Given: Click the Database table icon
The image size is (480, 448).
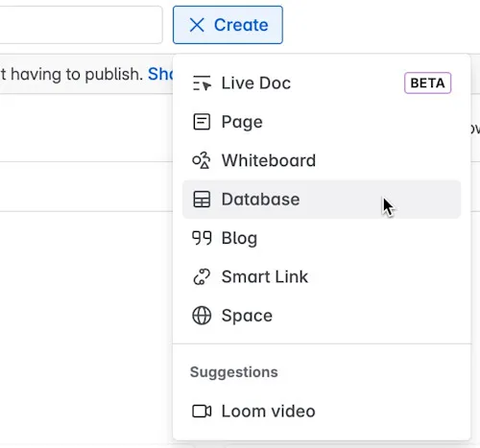Looking at the screenshot, I should 202,200.
